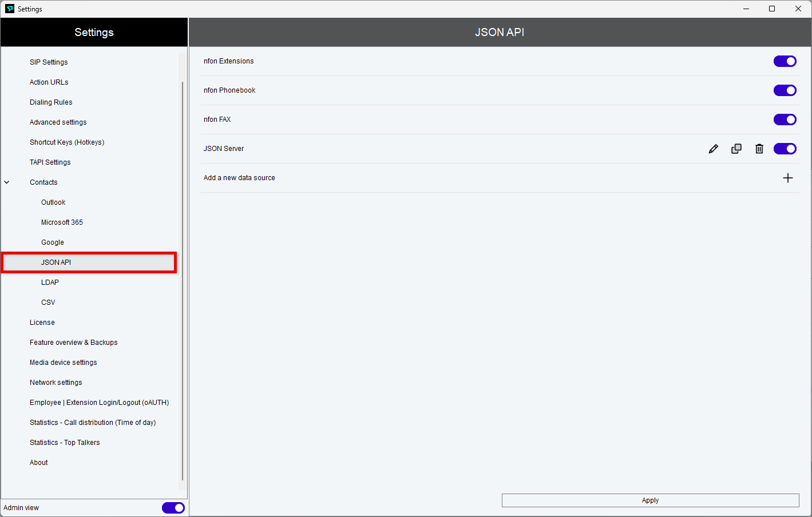Open the License page

pyautogui.click(x=42, y=323)
